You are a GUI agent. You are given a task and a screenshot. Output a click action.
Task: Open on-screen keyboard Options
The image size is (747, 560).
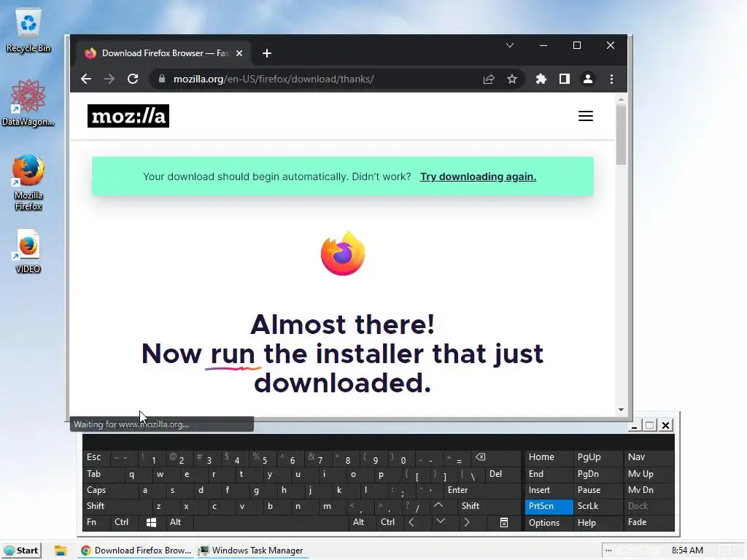[549, 522]
